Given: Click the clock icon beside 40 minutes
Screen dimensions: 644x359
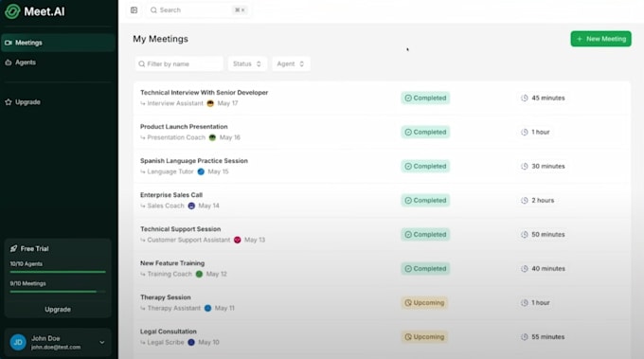Looking at the screenshot, I should tap(525, 269).
